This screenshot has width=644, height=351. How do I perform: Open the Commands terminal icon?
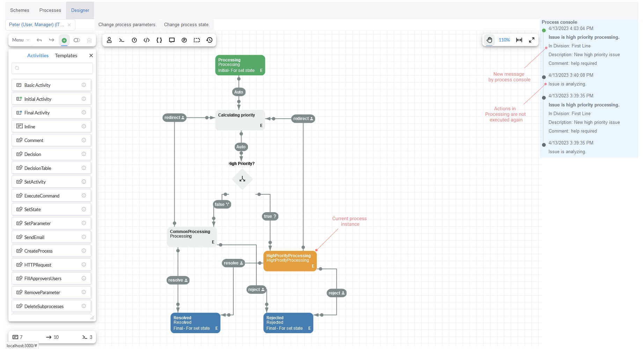click(x=122, y=40)
